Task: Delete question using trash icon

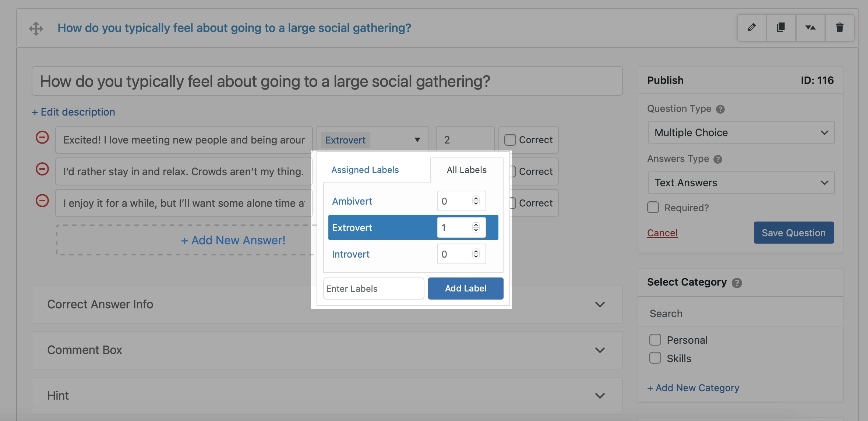Action: tap(840, 28)
